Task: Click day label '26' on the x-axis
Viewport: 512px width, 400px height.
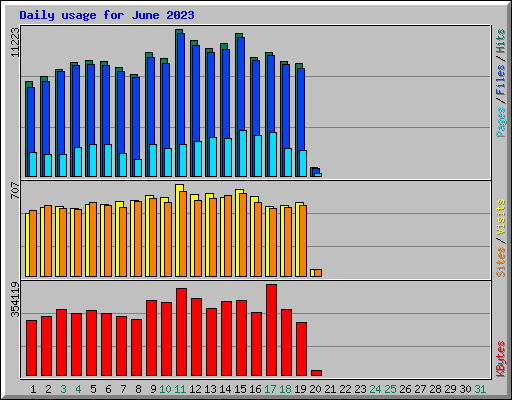Action: [x=405, y=389]
